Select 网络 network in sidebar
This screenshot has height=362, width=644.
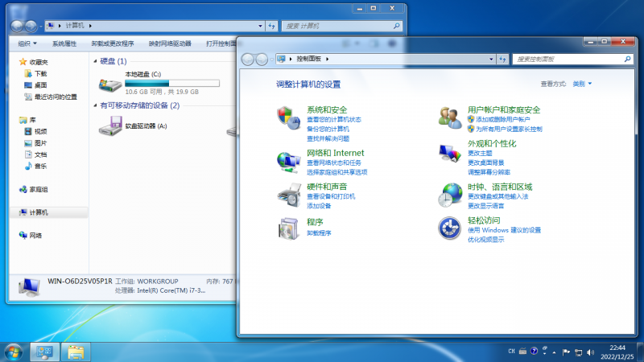(x=31, y=235)
